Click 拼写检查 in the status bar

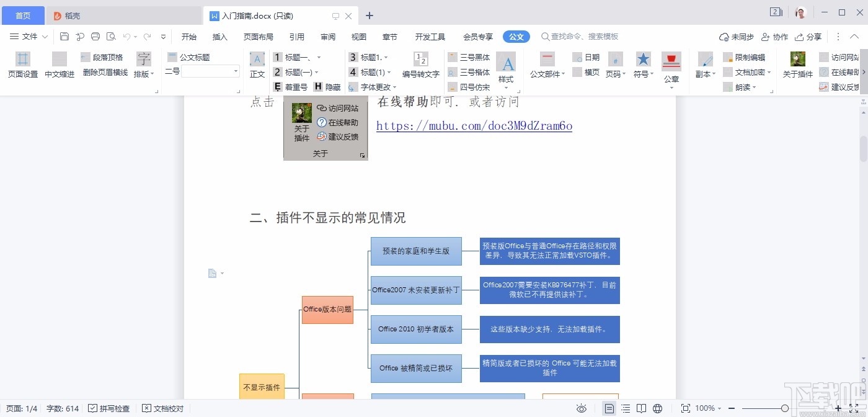coord(110,408)
